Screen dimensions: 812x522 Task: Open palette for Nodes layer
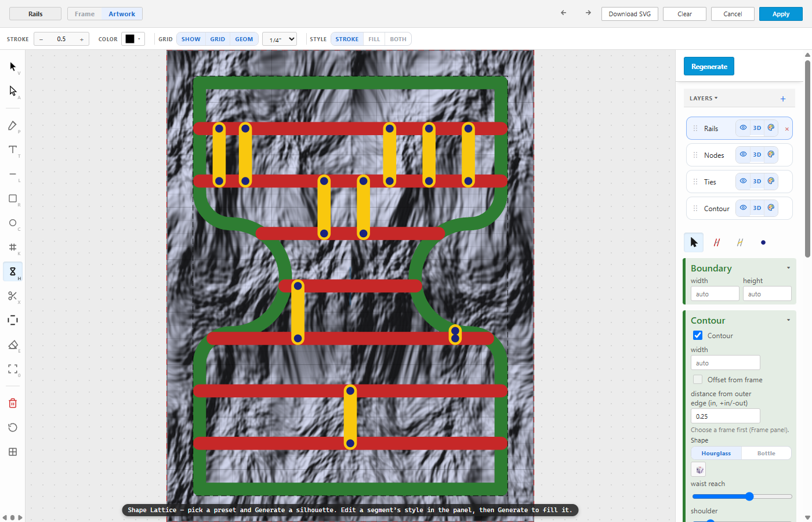click(x=771, y=154)
